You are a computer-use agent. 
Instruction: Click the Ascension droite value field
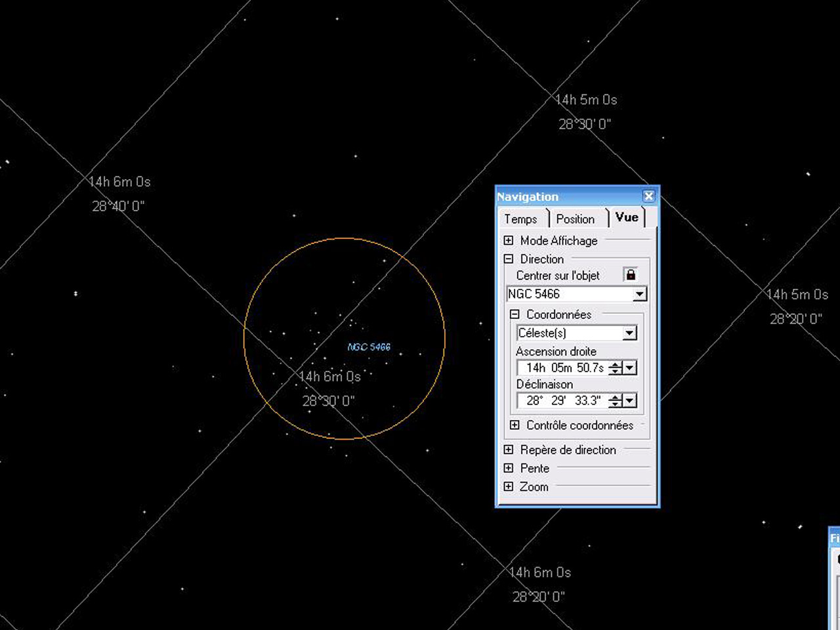point(564,368)
